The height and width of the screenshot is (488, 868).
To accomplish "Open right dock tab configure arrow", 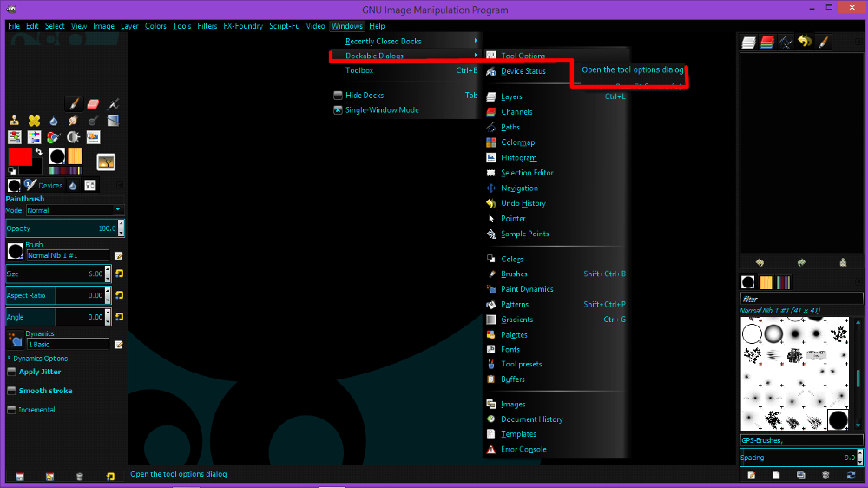I will coord(858,42).
